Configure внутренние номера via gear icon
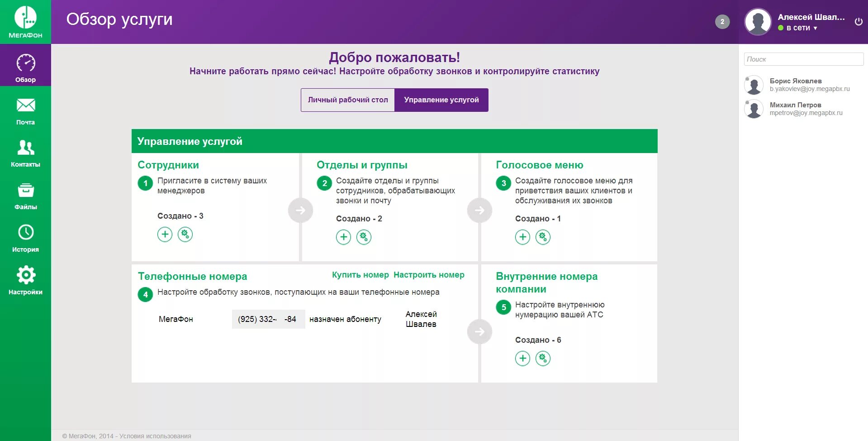Viewport: 868px width, 441px height. (x=543, y=358)
